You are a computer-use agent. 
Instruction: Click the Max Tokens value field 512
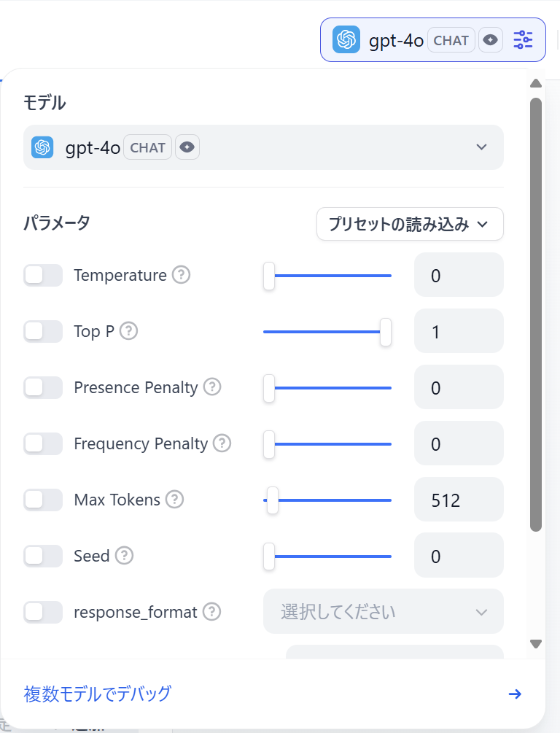pos(459,500)
